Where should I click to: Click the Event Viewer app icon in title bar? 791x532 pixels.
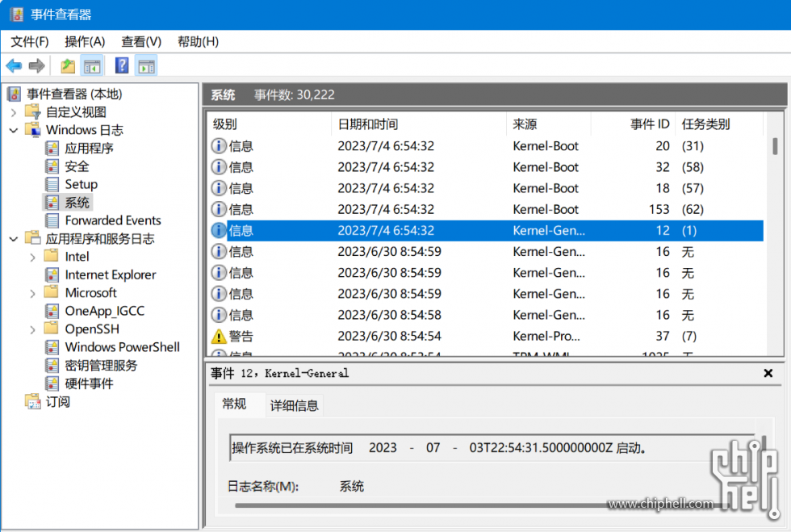(17, 15)
